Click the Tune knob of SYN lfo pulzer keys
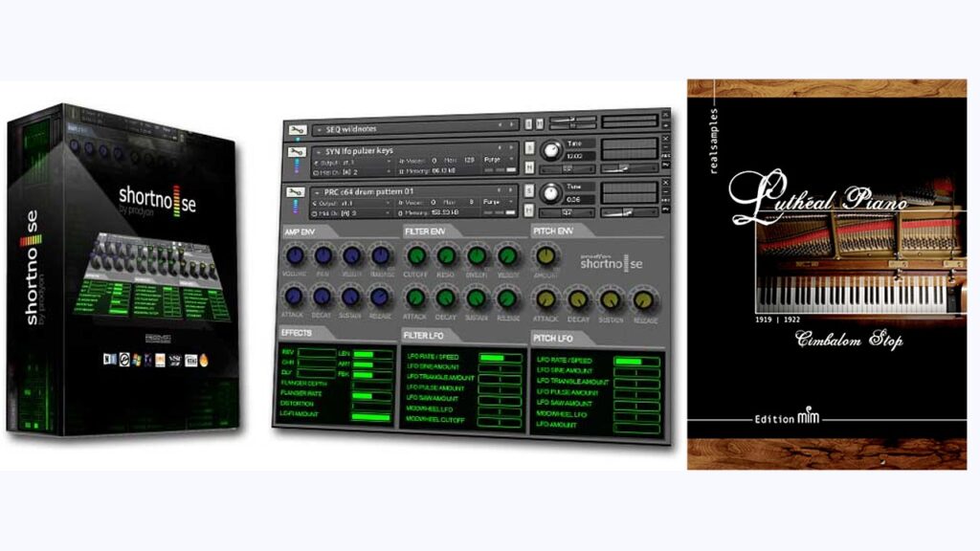 coord(550,150)
